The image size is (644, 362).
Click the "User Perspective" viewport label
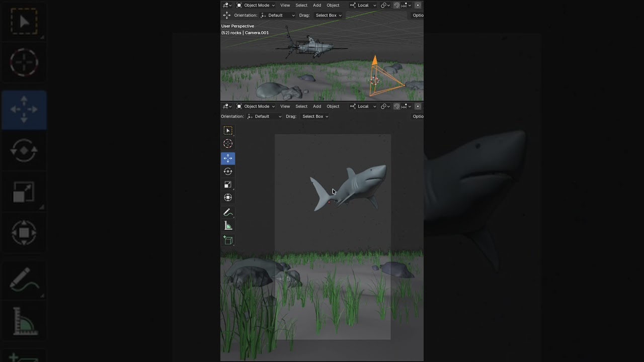237,26
